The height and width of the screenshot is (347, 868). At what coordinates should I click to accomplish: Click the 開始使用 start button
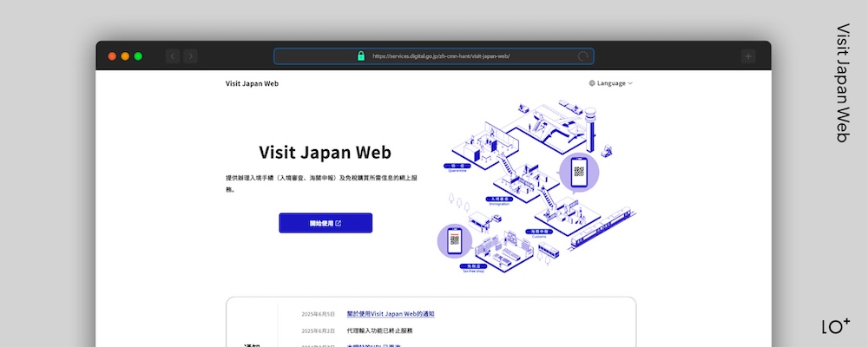pos(325,223)
